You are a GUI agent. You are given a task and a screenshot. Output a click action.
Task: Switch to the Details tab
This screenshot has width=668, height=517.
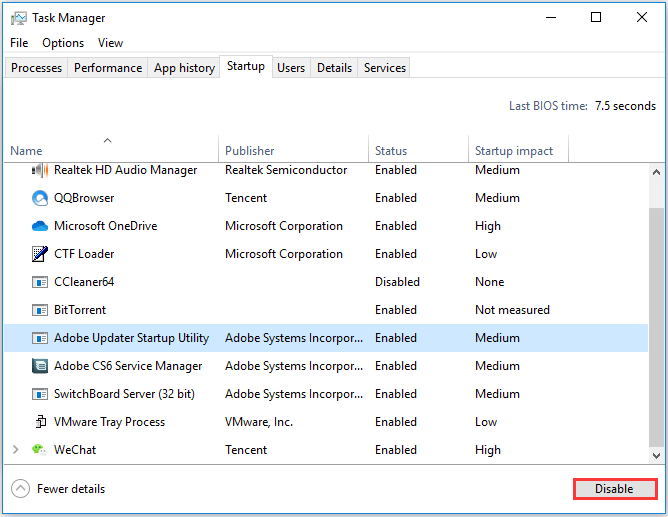(334, 68)
